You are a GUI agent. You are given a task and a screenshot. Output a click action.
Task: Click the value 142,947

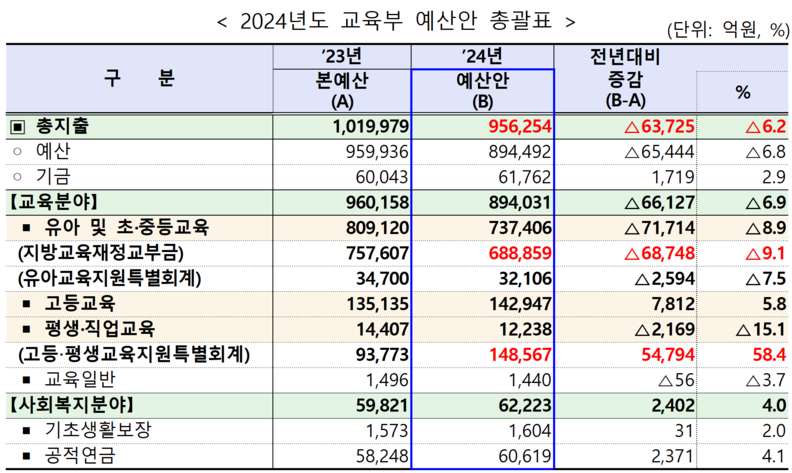[x=520, y=304]
